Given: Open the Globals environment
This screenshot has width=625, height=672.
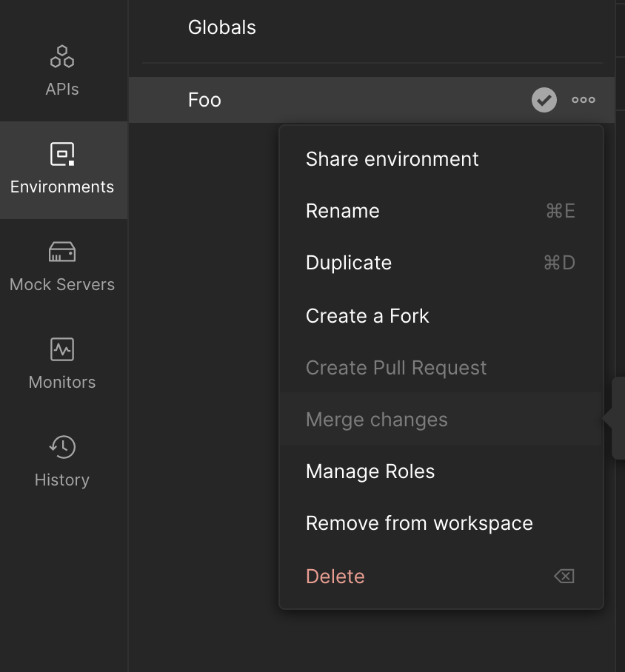Looking at the screenshot, I should pos(221,27).
